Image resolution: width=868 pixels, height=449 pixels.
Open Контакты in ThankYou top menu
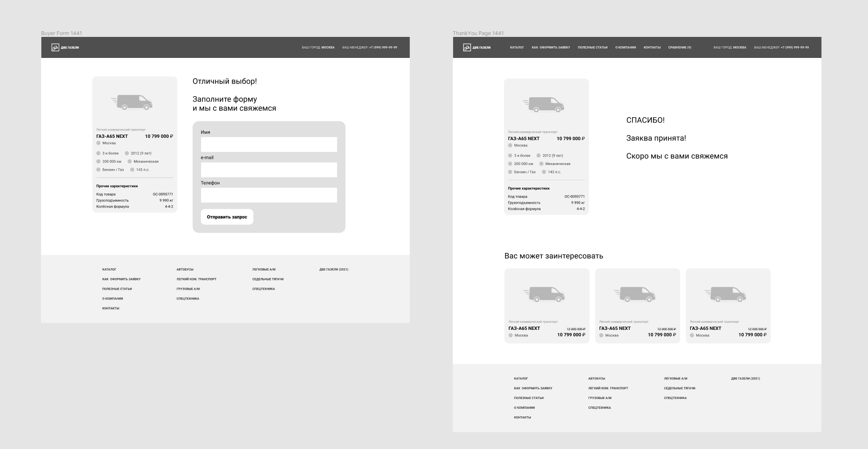pyautogui.click(x=652, y=48)
